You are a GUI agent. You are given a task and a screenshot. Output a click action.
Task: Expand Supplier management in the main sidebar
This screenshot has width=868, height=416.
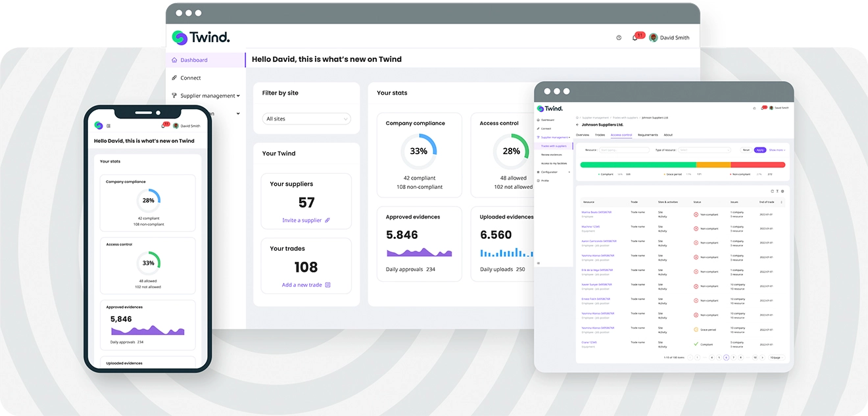point(209,95)
